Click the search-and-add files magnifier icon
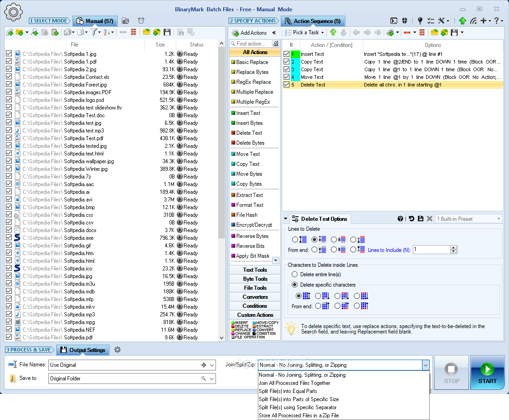Image resolution: width=509 pixels, height=420 pixels. (x=34, y=32)
